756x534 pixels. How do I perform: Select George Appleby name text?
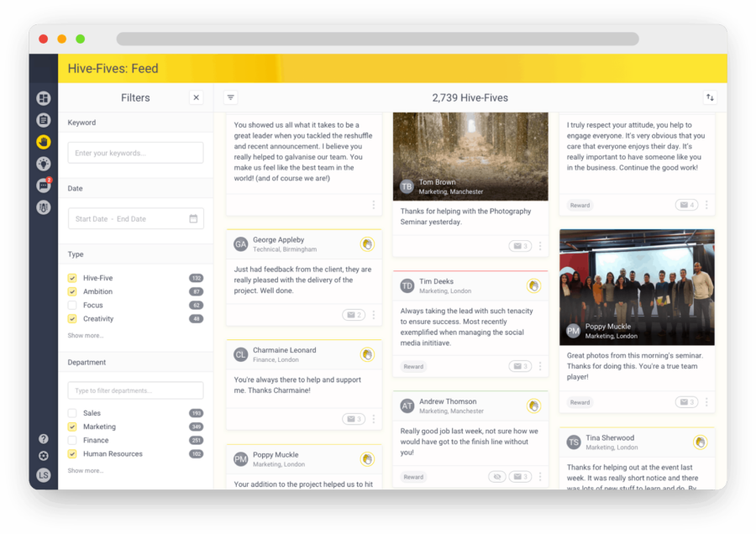278,239
